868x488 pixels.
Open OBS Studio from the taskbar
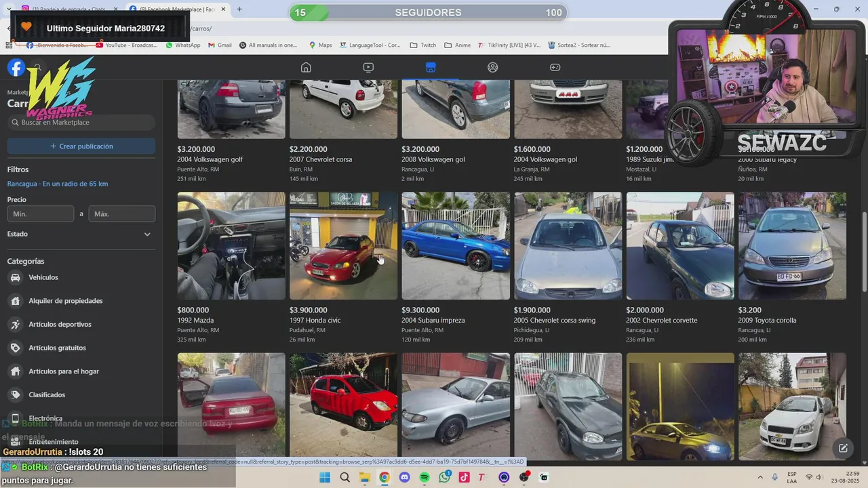point(524,477)
